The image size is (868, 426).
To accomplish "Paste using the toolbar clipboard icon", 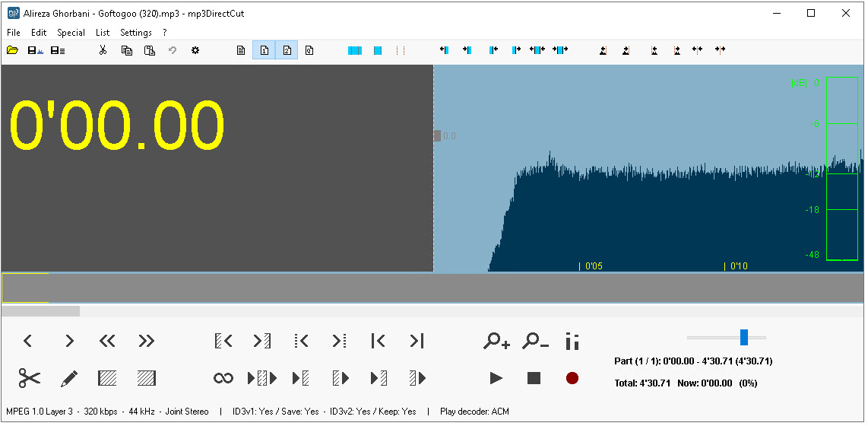I will (x=150, y=50).
